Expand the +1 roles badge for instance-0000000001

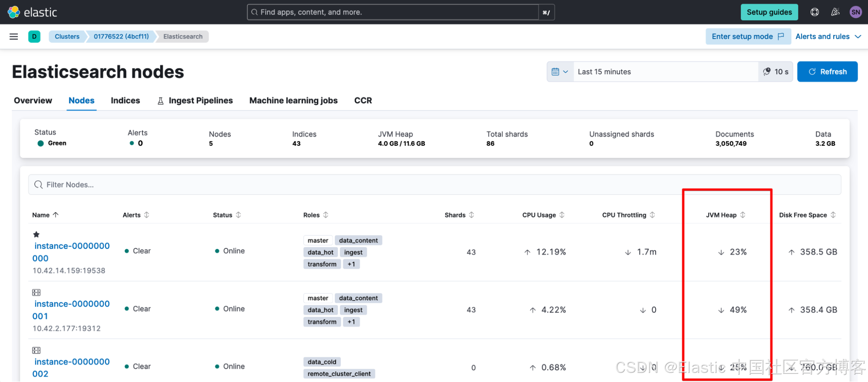(351, 322)
